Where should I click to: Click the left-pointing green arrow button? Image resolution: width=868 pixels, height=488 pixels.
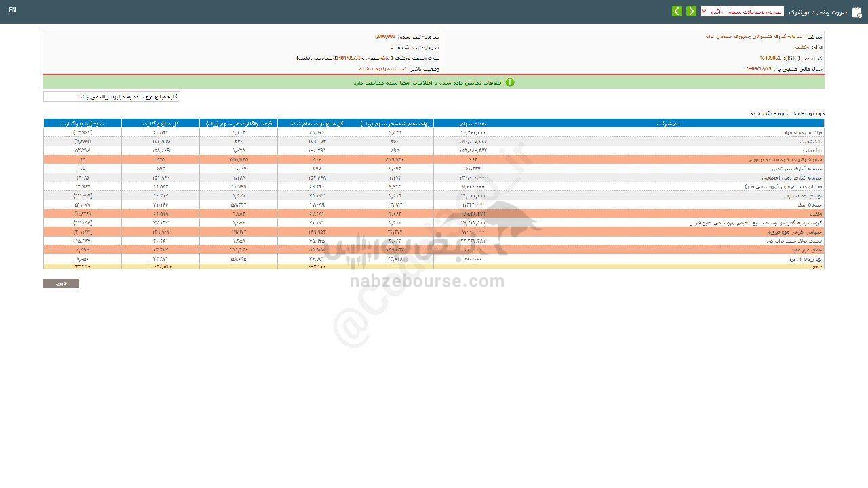(x=677, y=12)
